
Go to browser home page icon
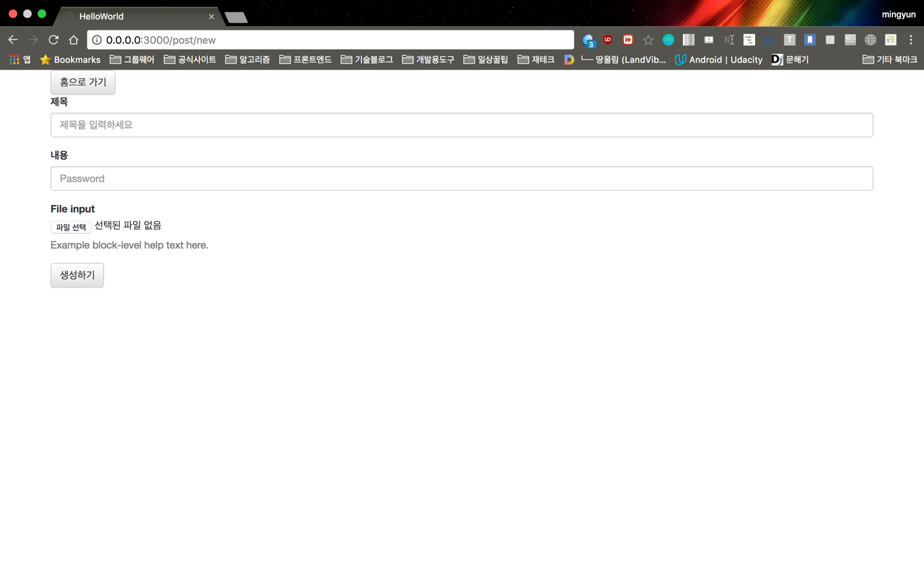pyautogui.click(x=74, y=40)
